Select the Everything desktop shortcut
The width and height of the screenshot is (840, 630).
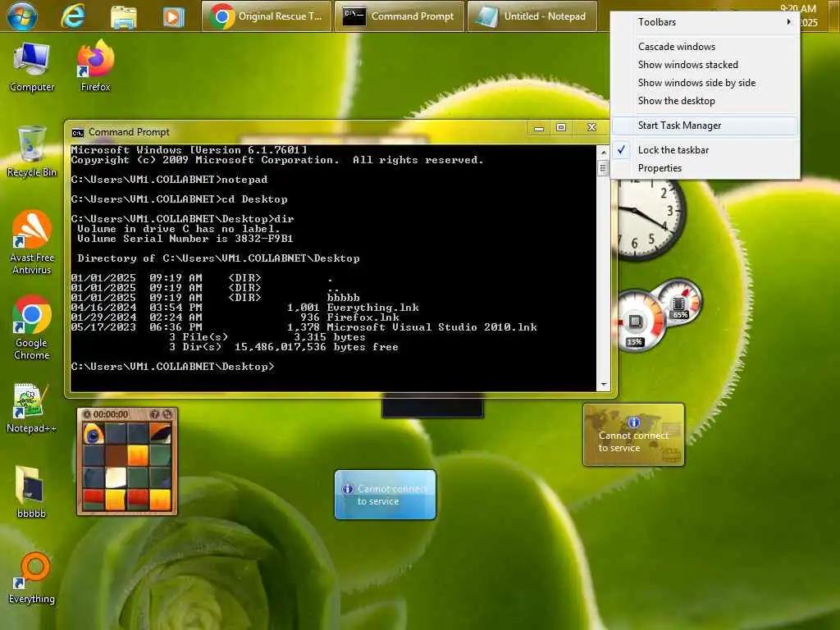coord(32,578)
